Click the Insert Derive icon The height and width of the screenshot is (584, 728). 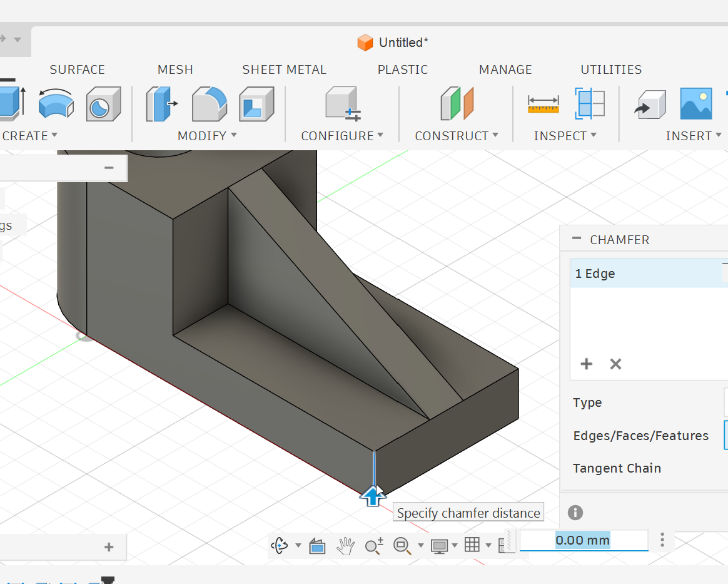(650, 104)
